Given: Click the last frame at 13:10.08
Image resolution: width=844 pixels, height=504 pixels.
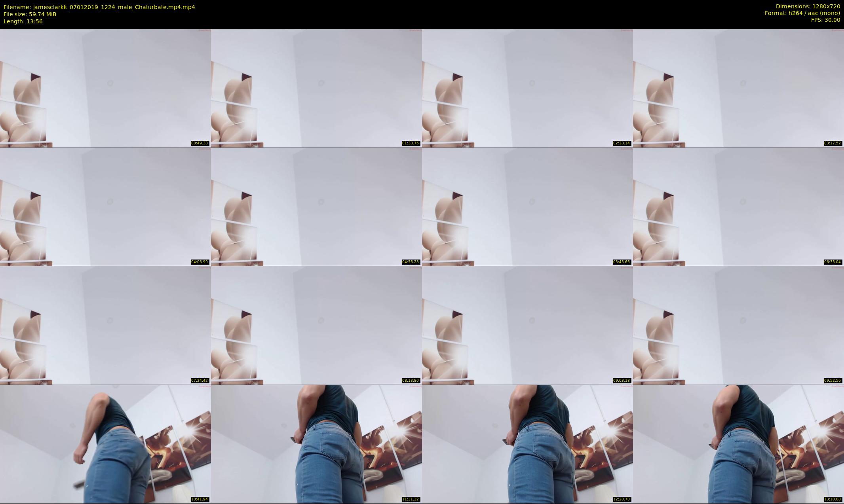Looking at the screenshot, I should coord(738,444).
